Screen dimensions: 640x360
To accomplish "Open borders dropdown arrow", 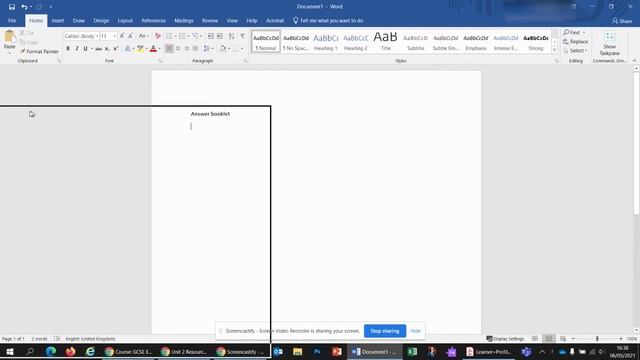I will coord(242,49).
